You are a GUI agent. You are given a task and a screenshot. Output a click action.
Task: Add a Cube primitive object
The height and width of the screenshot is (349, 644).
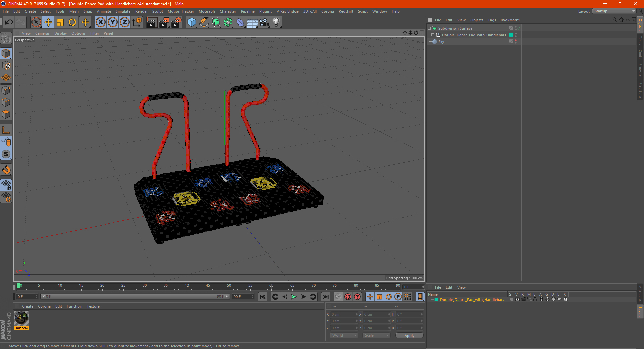click(x=192, y=22)
